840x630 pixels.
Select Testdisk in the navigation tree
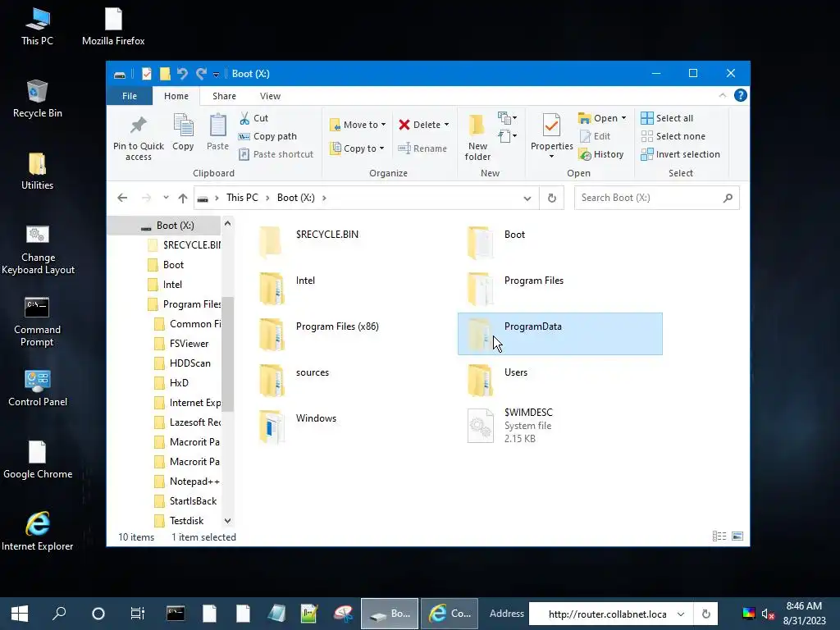click(186, 521)
